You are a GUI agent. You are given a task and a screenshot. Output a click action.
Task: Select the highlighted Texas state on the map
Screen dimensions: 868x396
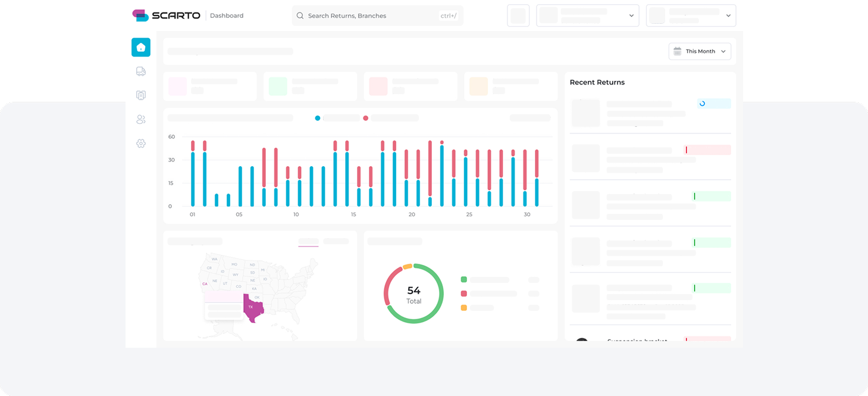pos(252,306)
